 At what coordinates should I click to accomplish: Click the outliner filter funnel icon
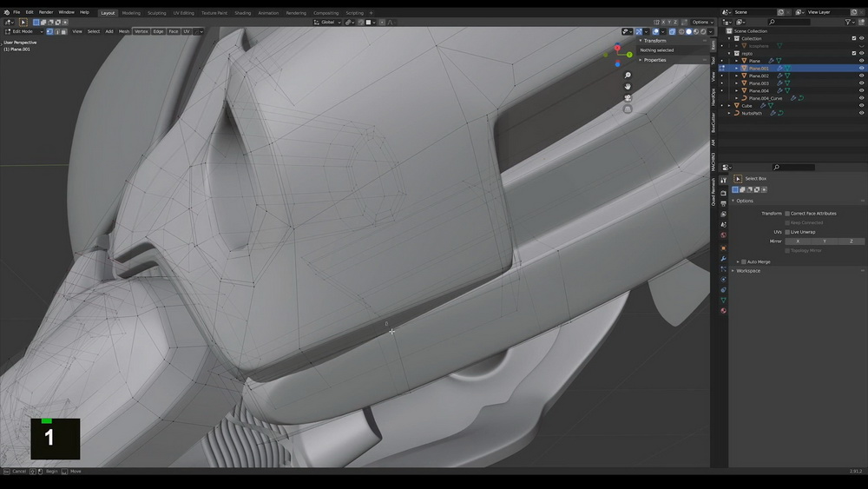tap(847, 23)
